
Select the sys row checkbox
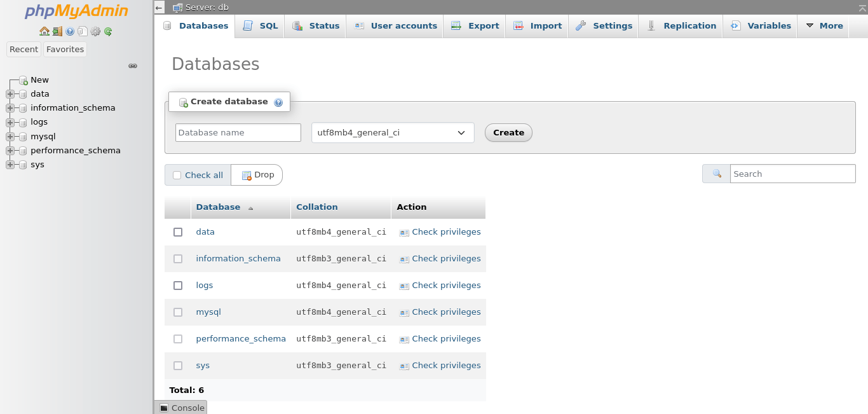pyautogui.click(x=178, y=366)
